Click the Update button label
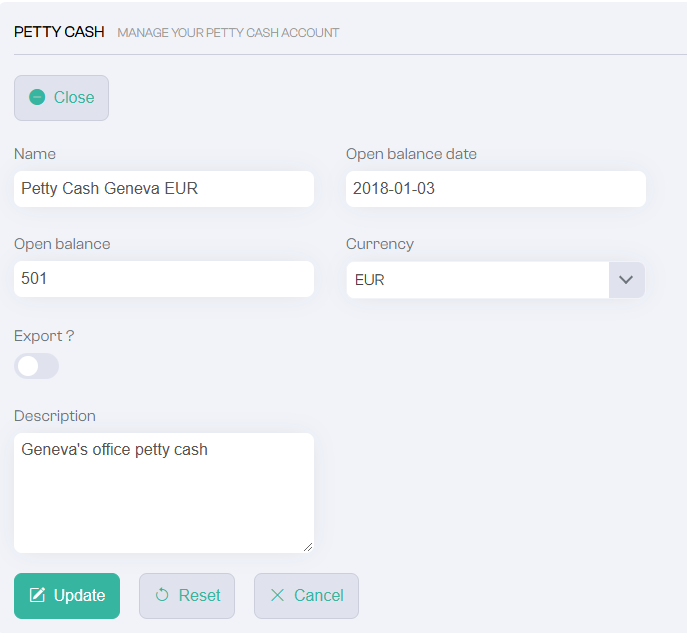687x633 pixels. [79, 595]
